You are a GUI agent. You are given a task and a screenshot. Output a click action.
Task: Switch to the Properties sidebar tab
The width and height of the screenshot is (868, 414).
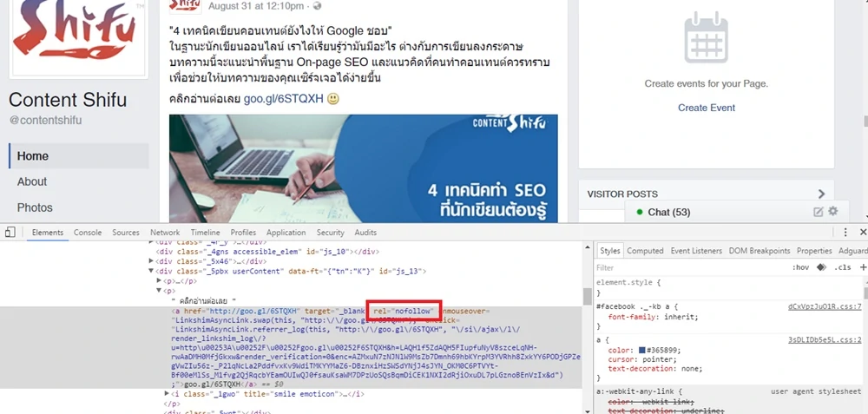[814, 251]
